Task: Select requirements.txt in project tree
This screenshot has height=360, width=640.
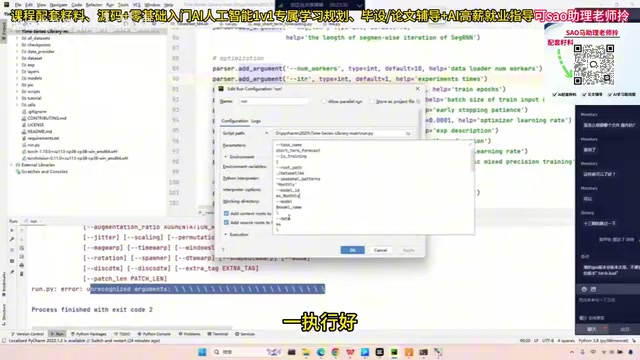Action: point(43,138)
